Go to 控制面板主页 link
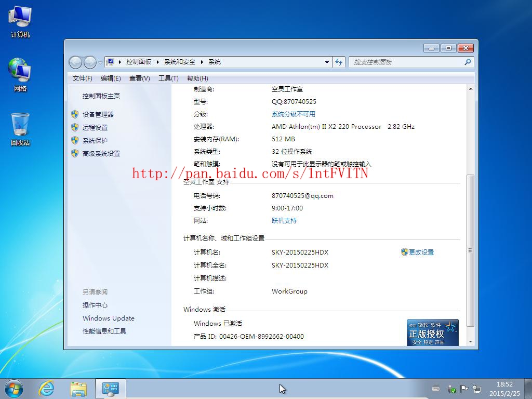Screen dimensions: 532x399 [101, 96]
